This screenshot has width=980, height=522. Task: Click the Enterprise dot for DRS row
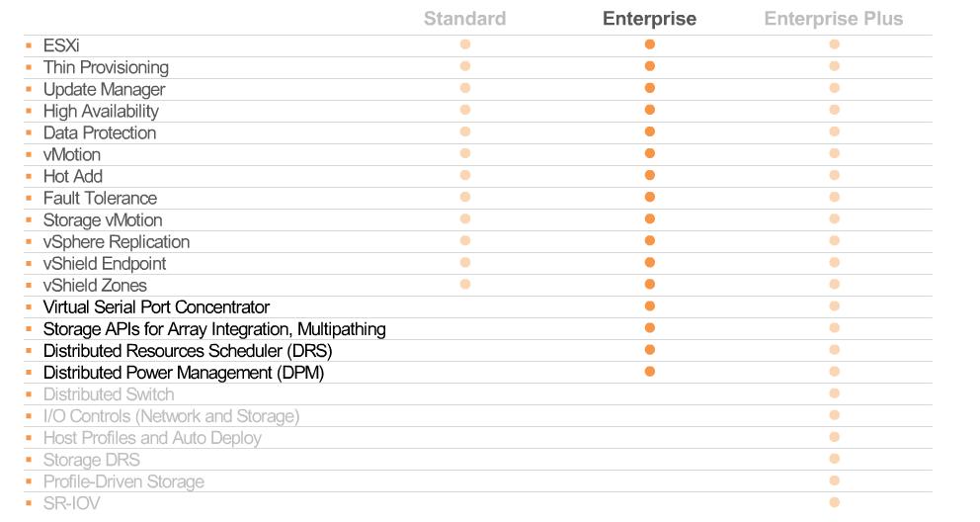click(x=650, y=349)
